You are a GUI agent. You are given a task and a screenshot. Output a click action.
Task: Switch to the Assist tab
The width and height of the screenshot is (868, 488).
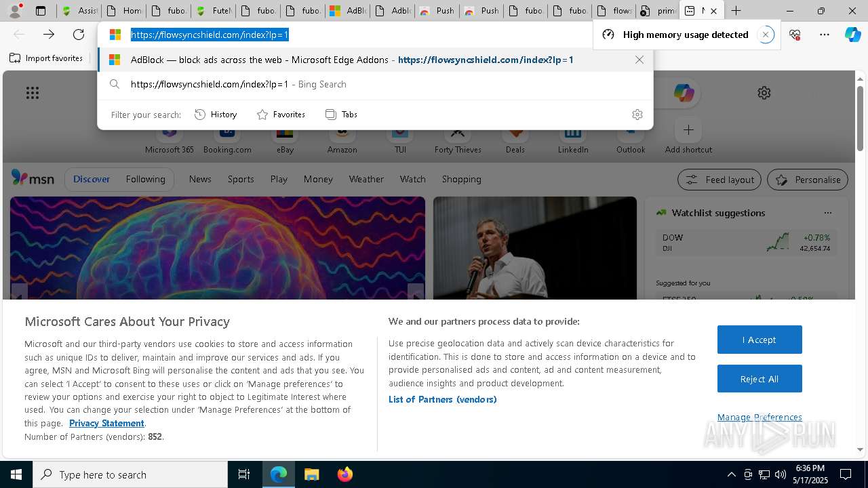coord(79,11)
